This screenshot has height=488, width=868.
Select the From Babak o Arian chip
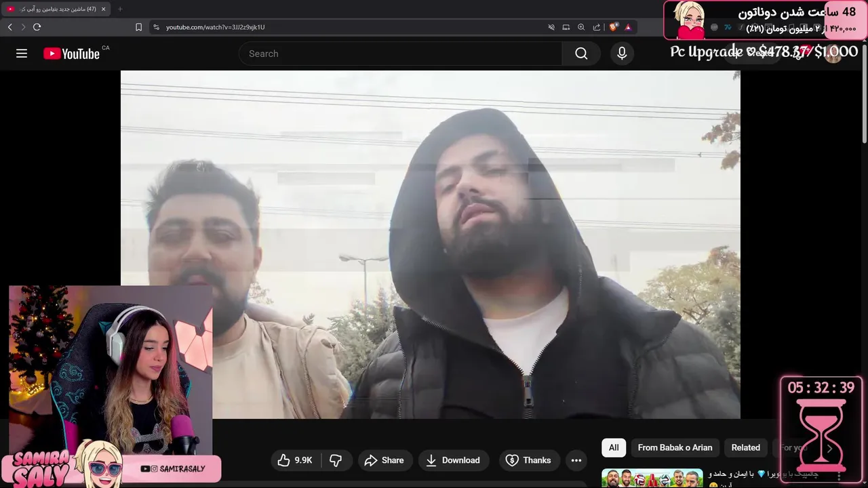coord(675,447)
